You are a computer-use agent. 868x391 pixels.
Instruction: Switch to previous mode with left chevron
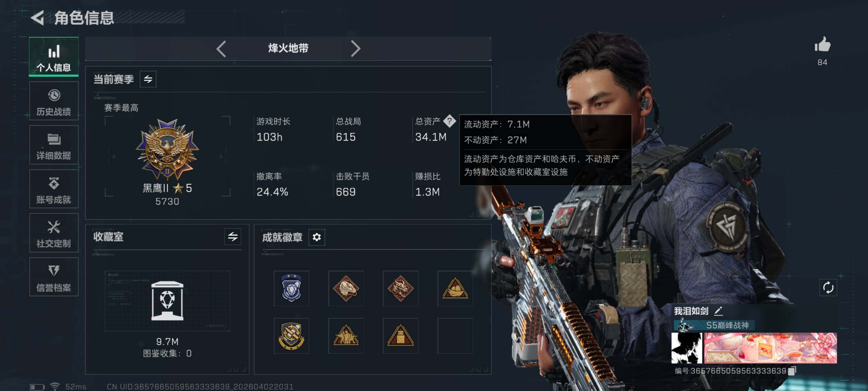click(x=221, y=49)
